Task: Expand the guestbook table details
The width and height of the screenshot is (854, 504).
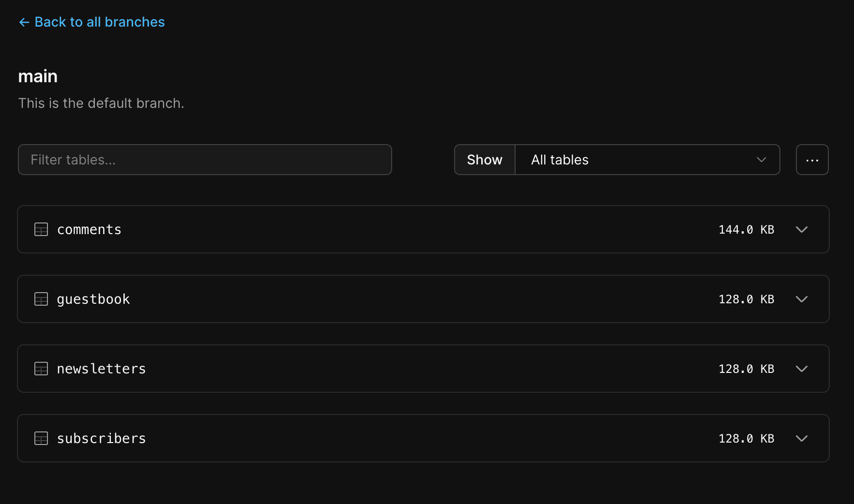Action: click(802, 299)
